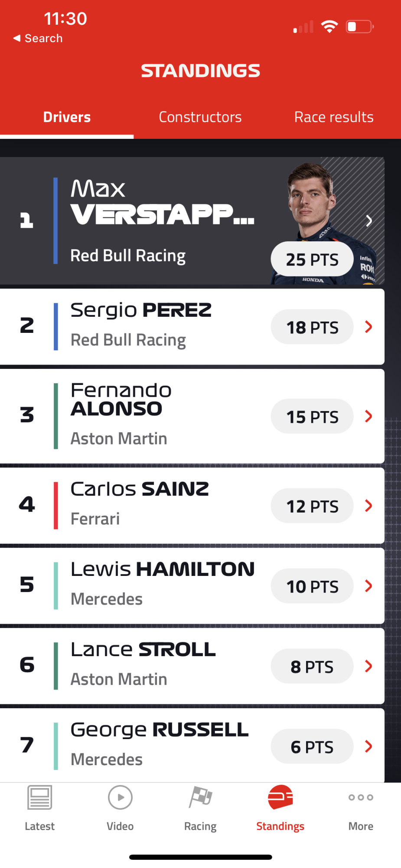Tap the Ferrari red team color bar
Image resolution: width=401 pixels, height=868 pixels.
[55, 506]
